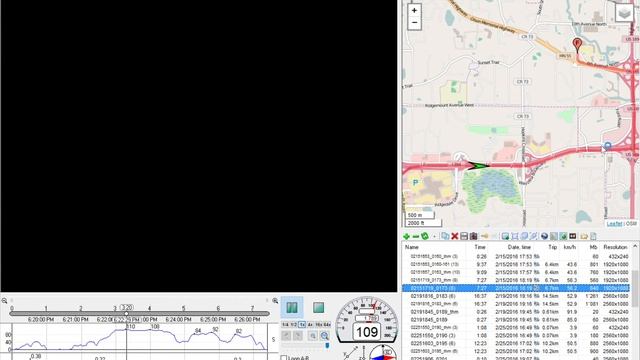This screenshot has height=360, width=640.
Task: Enable the Loop A-B checkbox
Action: [284, 358]
